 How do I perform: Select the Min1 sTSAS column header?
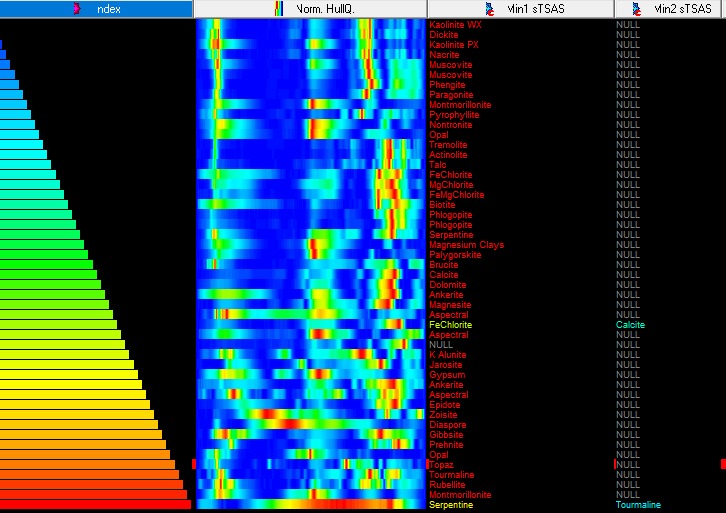(521, 9)
